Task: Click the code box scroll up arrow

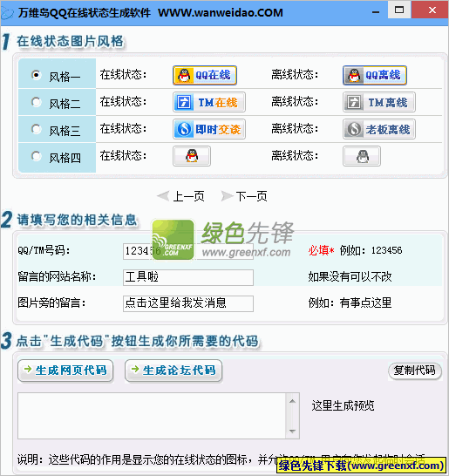Action: point(292,401)
